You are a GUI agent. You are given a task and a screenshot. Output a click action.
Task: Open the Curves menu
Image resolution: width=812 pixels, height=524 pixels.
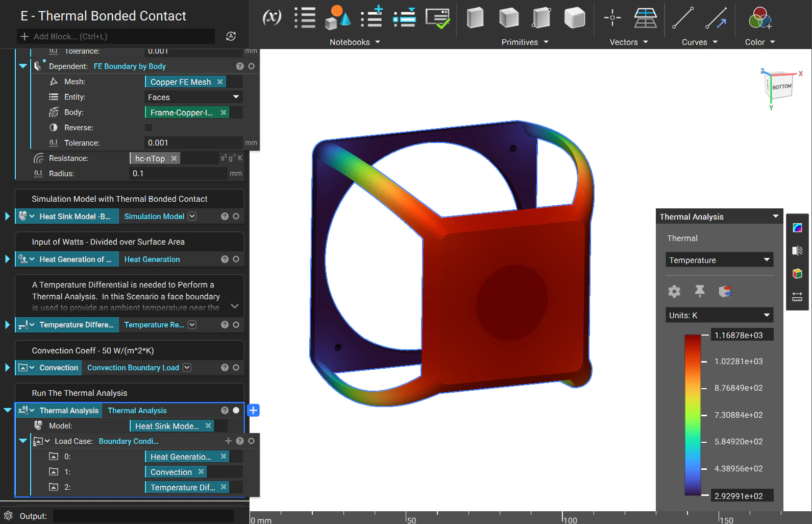(699, 42)
